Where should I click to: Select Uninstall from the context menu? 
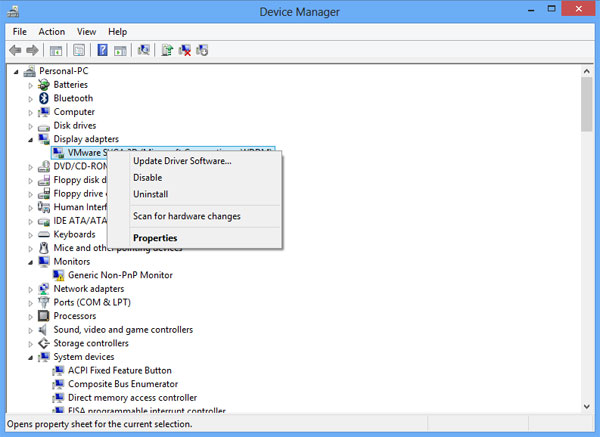click(150, 194)
